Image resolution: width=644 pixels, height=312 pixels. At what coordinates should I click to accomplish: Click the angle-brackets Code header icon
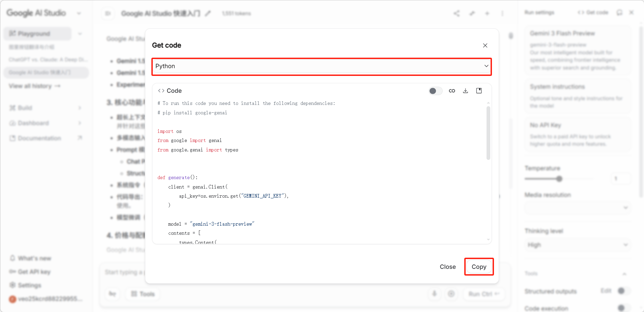161,91
